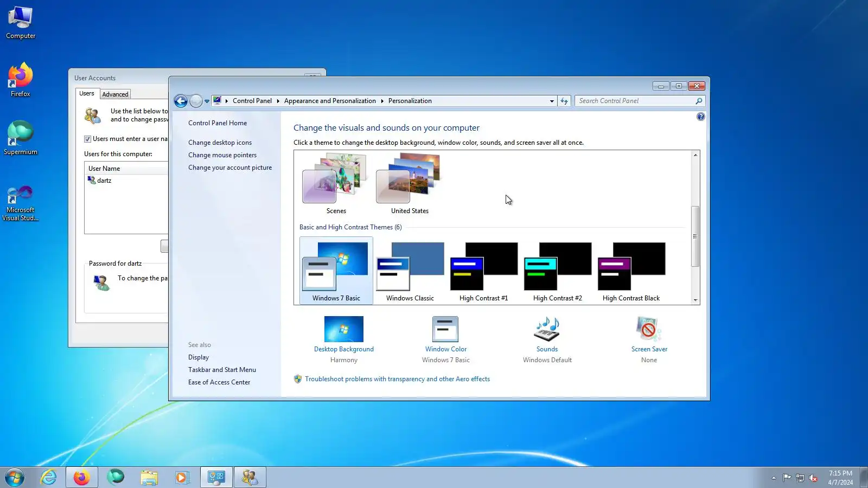The image size is (868, 488).
Task: Click Control Panel in the breadcrumb
Action: [x=252, y=101]
